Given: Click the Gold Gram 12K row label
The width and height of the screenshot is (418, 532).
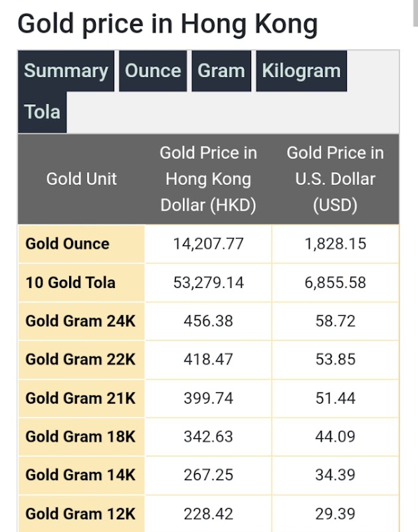Looking at the screenshot, I should tap(81, 513).
